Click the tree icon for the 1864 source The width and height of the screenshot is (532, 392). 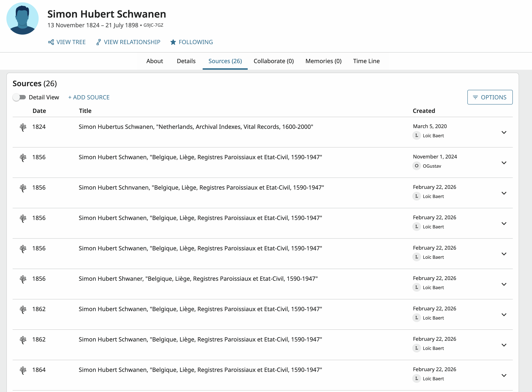click(x=23, y=370)
